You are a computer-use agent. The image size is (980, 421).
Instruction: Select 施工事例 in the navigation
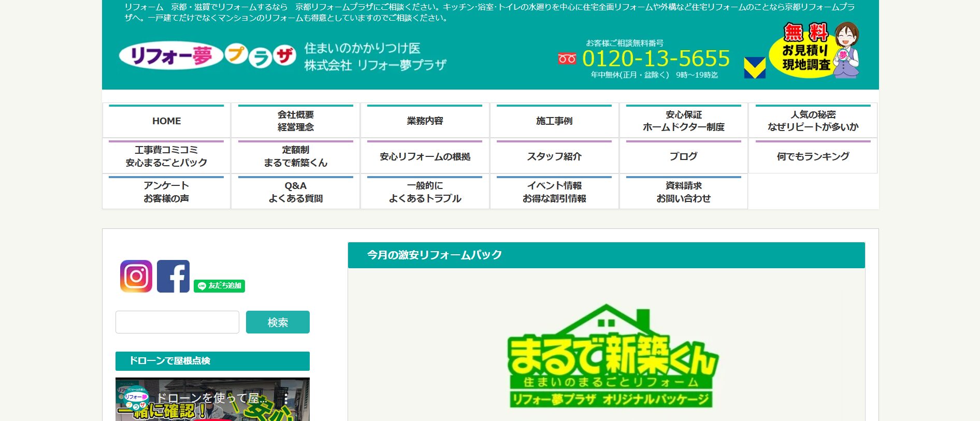click(x=554, y=121)
